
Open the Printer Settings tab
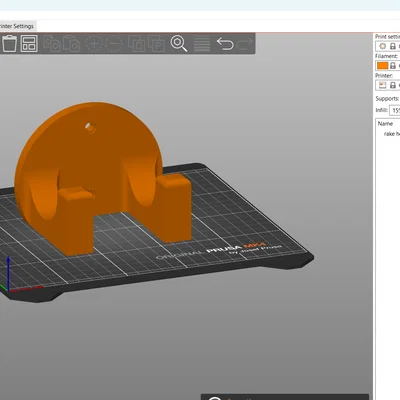(17, 26)
